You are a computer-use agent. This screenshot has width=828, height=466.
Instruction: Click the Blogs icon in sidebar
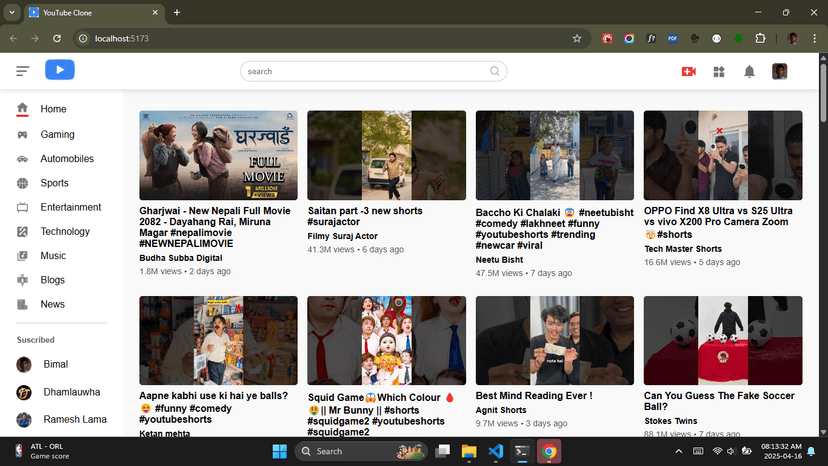click(x=22, y=280)
